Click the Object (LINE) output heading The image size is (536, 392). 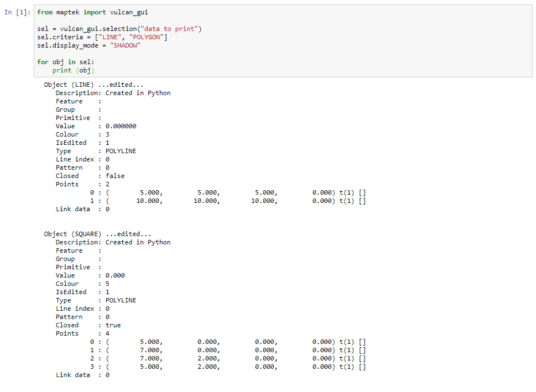click(93, 85)
